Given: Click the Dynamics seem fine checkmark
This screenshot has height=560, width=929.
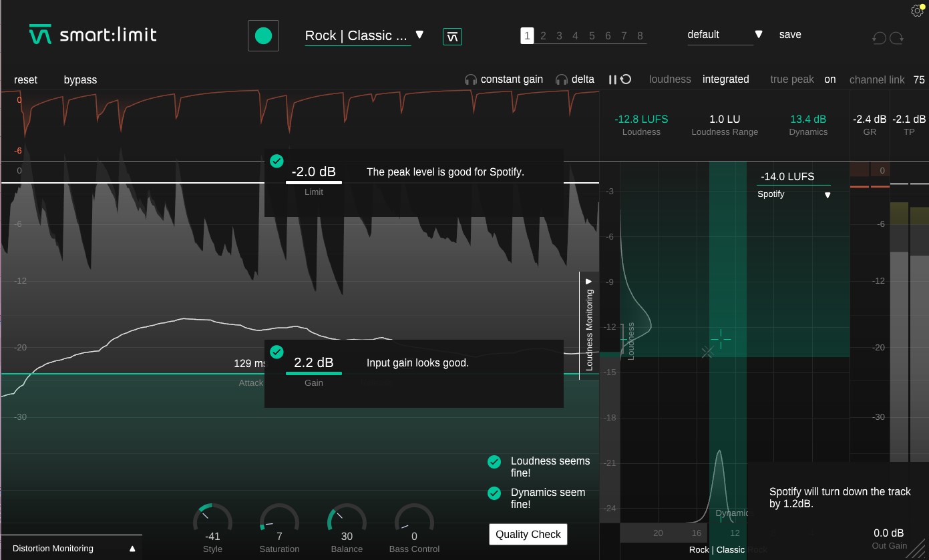Looking at the screenshot, I should (494, 493).
